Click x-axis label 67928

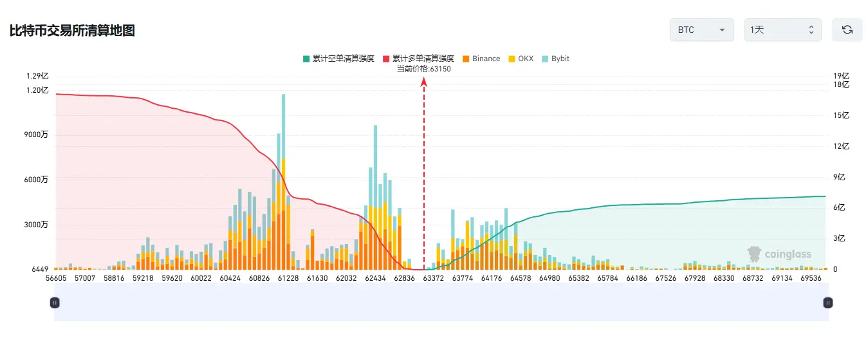pyautogui.click(x=695, y=278)
